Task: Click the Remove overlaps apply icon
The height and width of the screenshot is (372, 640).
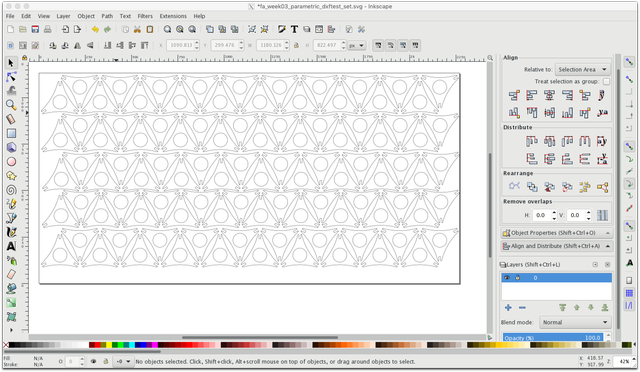Action: tap(602, 215)
